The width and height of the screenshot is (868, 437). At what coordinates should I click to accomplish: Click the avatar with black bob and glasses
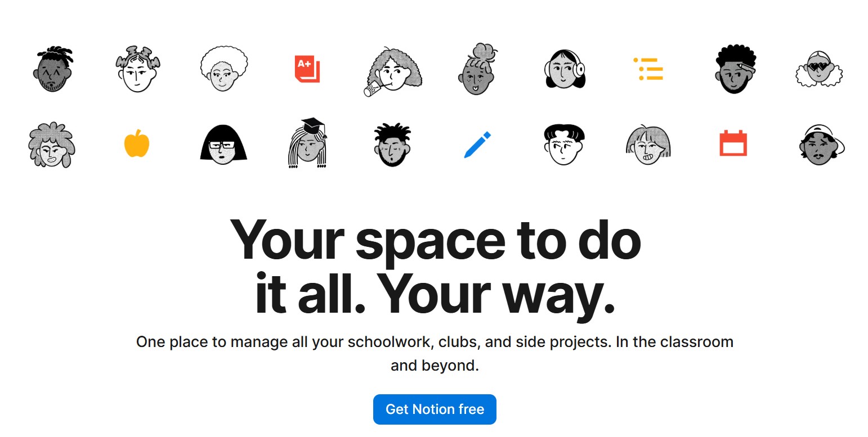pyautogui.click(x=223, y=145)
